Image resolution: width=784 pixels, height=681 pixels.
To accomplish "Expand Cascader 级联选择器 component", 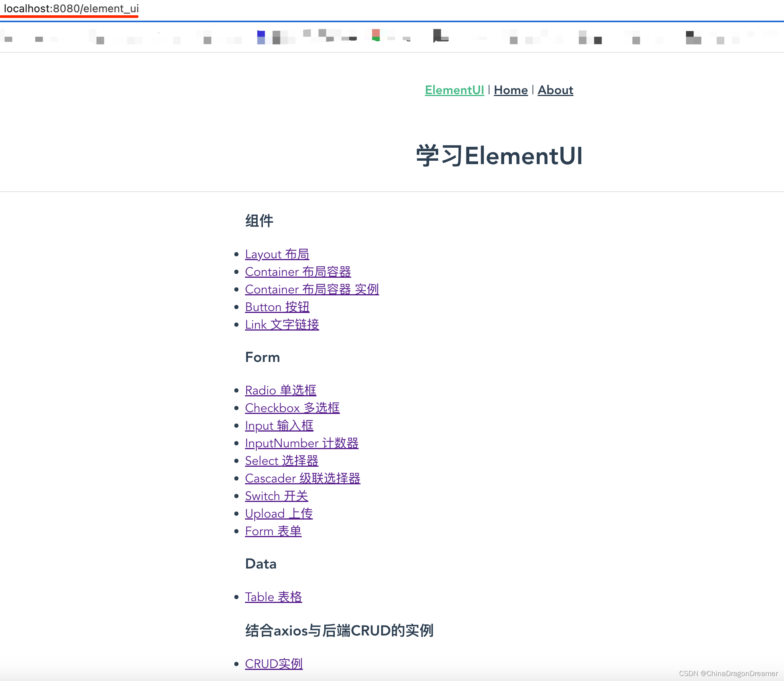I will tap(303, 478).
